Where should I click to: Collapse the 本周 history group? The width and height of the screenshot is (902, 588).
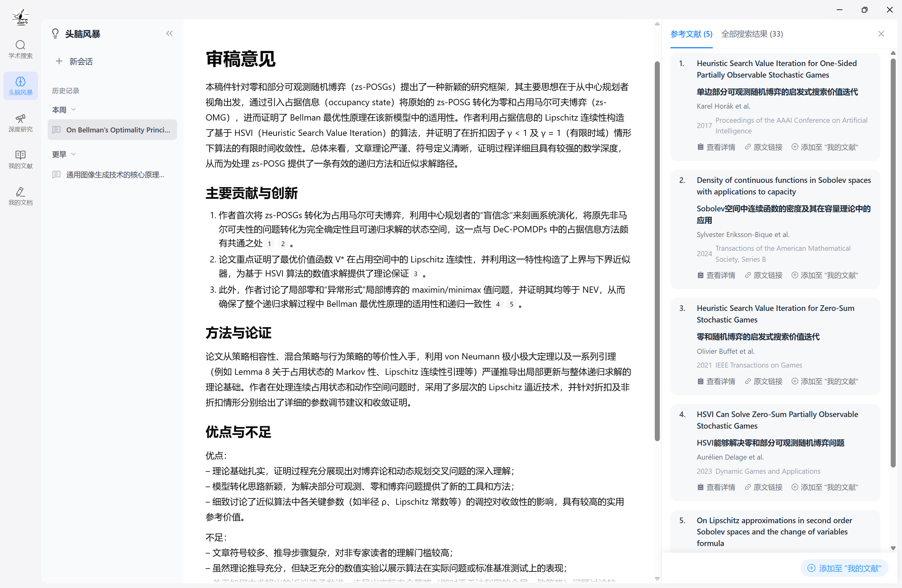(x=74, y=110)
